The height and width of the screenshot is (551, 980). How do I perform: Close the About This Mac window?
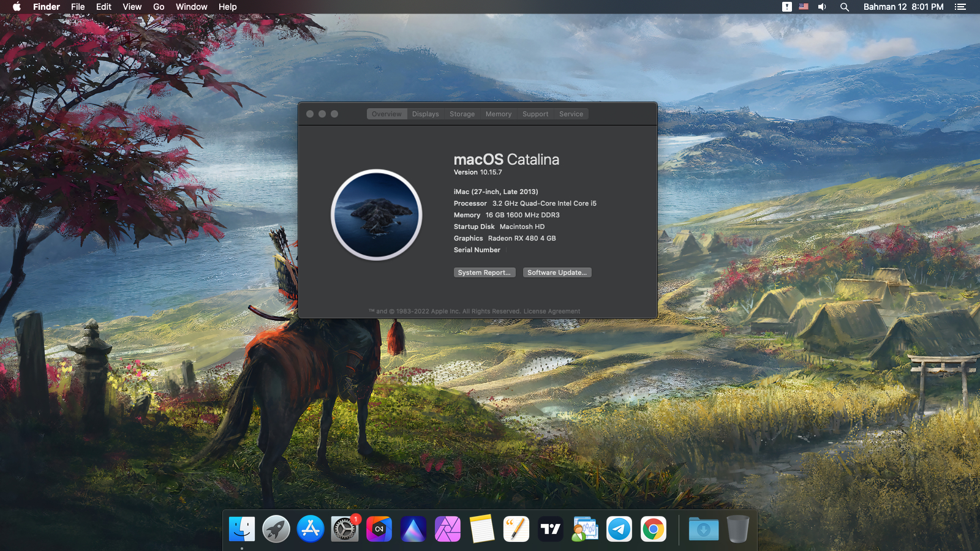coord(310,114)
